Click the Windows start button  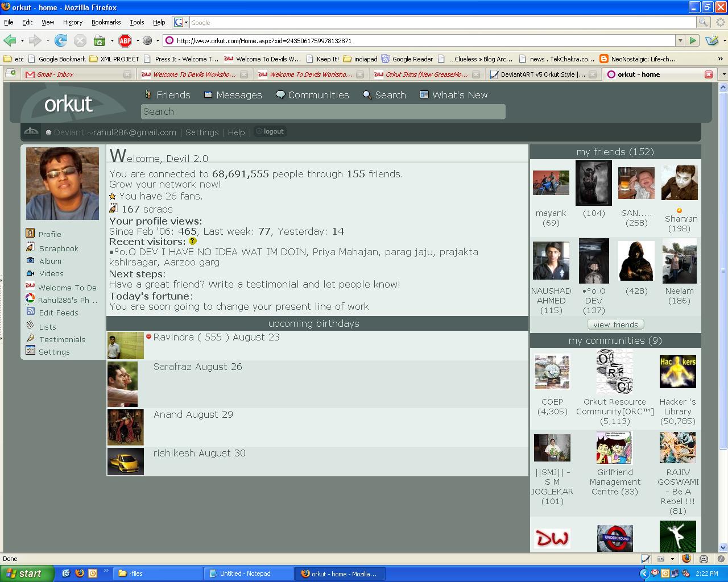pyautogui.click(x=27, y=573)
